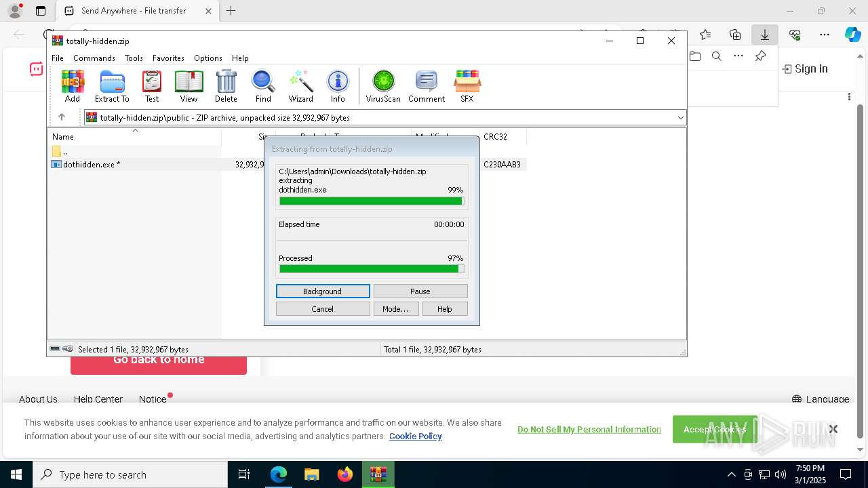Open the Notice link

point(153,399)
